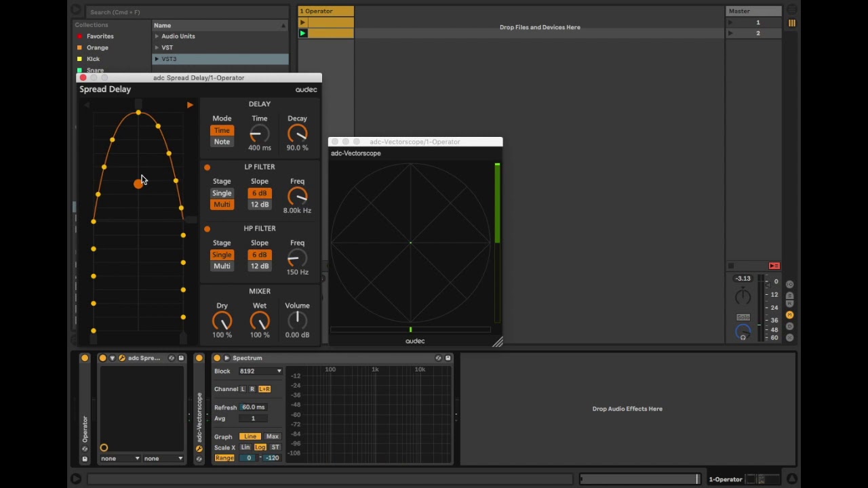868x488 pixels.
Task: Hot-swap the Spectrum device preset
Action: 438,358
